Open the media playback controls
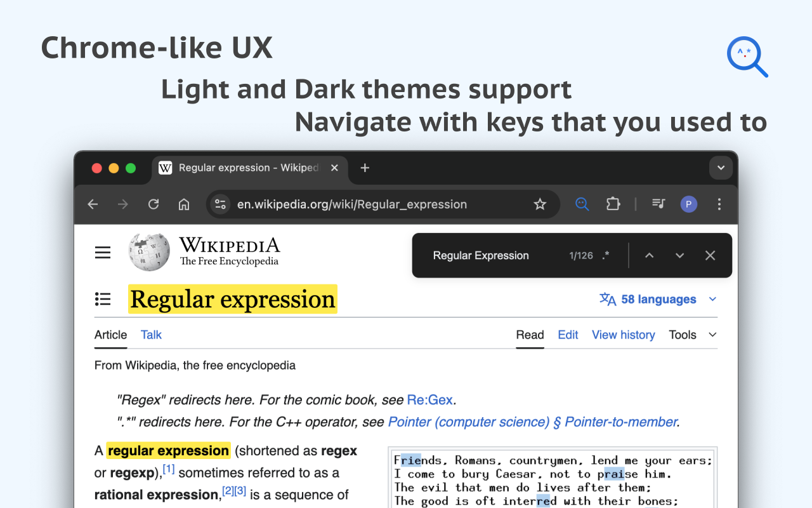812x508 pixels. point(658,204)
